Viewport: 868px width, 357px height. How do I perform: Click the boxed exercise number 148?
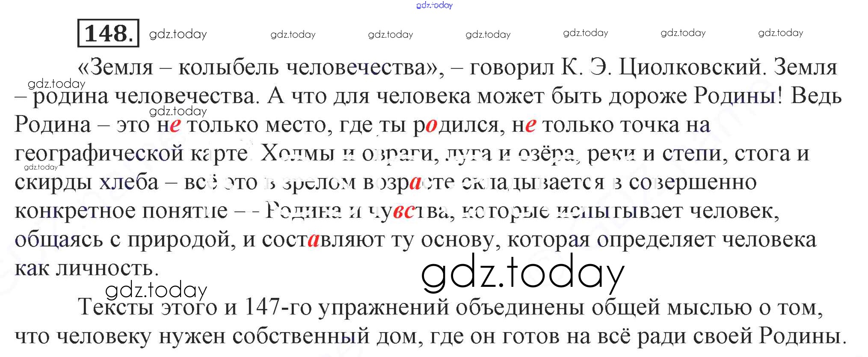click(x=108, y=33)
